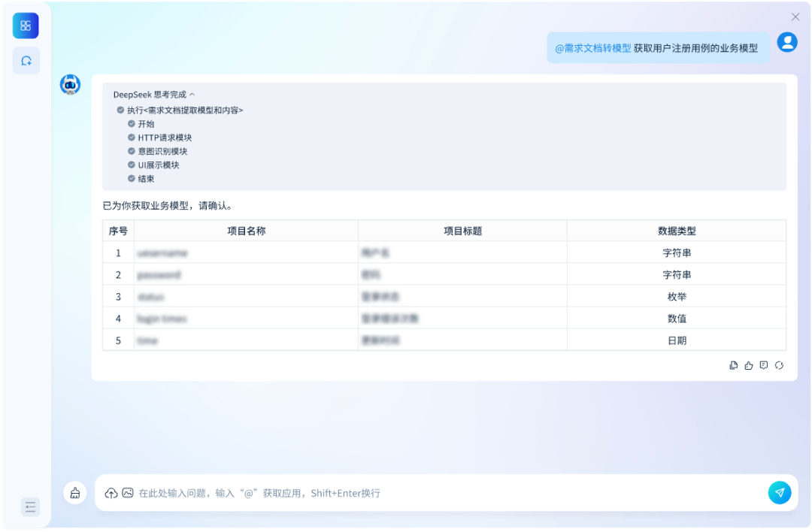Regenerate the assistant's answer

(x=780, y=365)
